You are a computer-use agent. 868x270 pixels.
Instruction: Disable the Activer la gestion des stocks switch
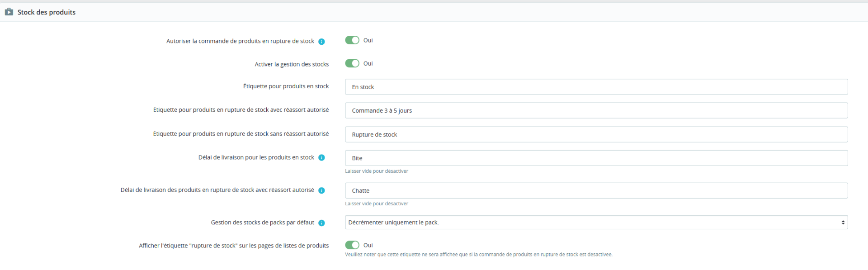coord(352,63)
